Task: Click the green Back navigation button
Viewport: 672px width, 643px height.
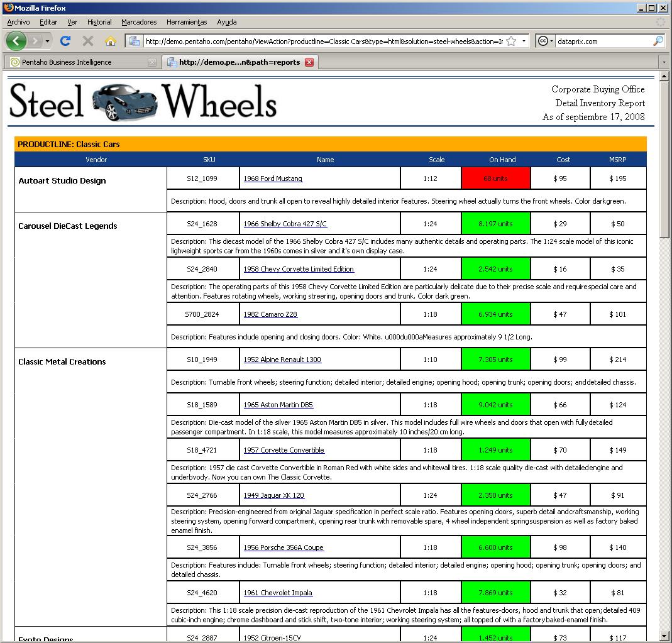Action: (16, 41)
